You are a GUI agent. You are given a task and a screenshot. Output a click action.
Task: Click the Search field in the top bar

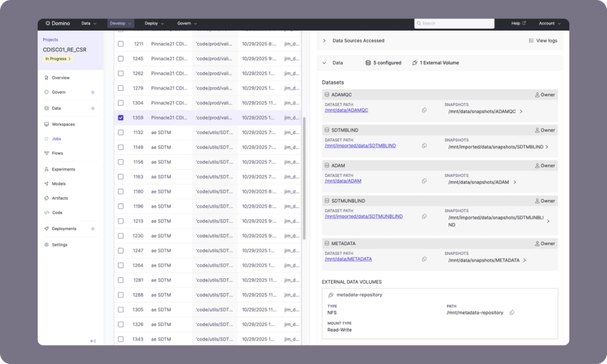[x=455, y=23]
